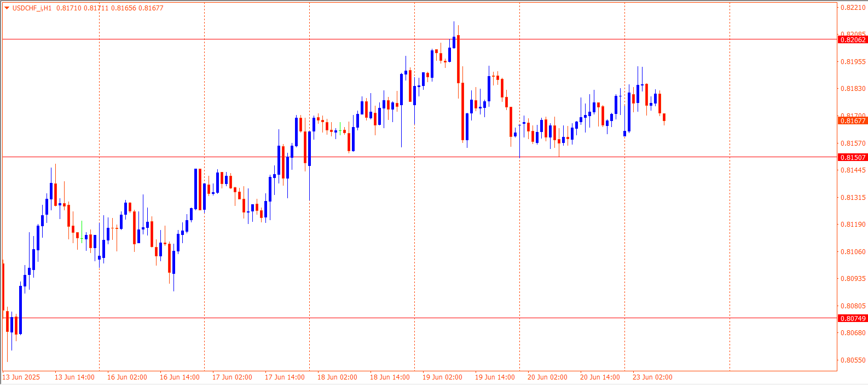This screenshot has height=385, width=868.
Task: Click the 19 Jun 02:00 time label
Action: pos(442,377)
